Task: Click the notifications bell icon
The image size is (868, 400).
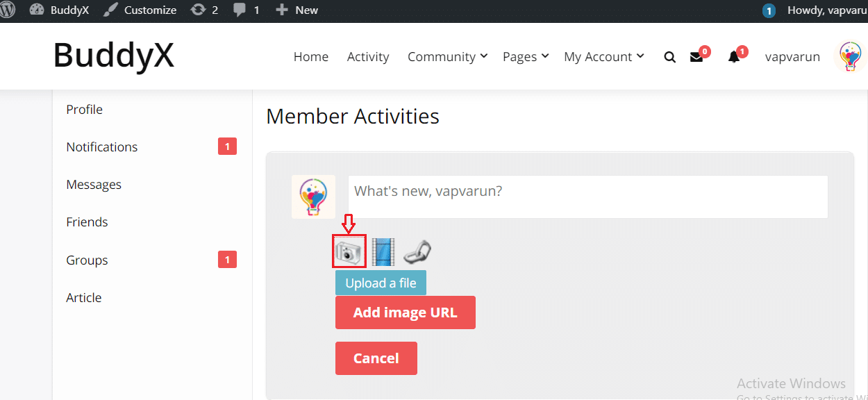Action: pyautogui.click(x=734, y=57)
